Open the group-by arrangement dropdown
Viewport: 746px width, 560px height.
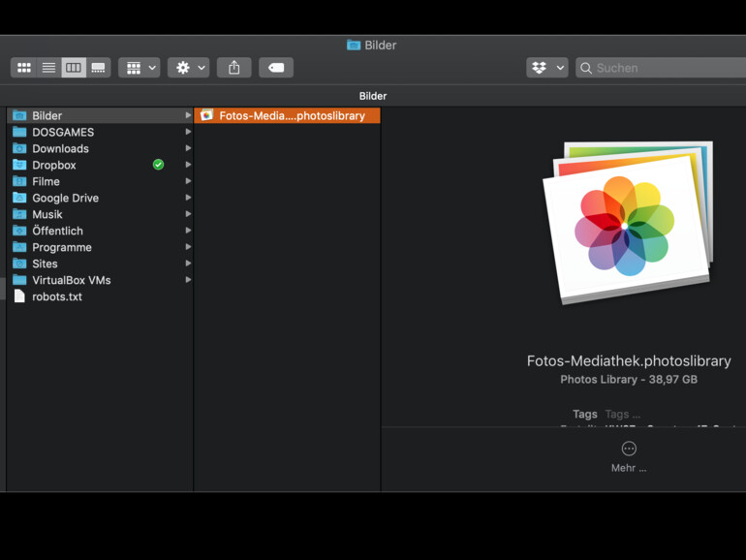[140, 68]
